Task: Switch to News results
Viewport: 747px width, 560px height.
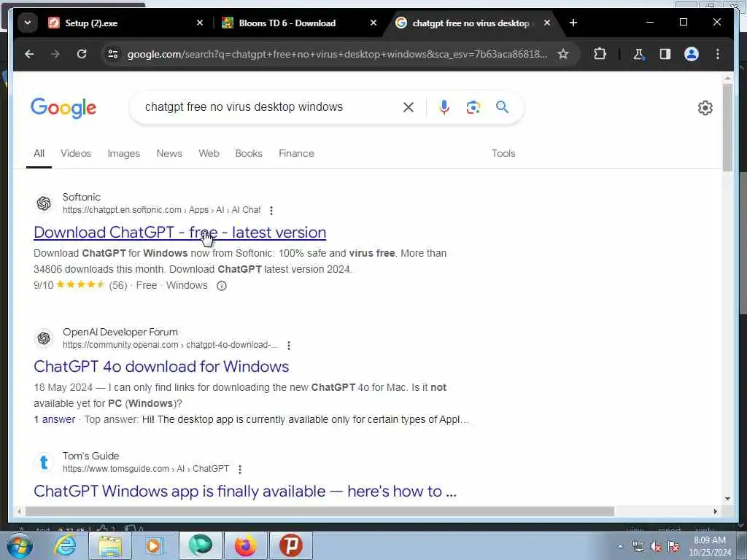Action: (169, 154)
